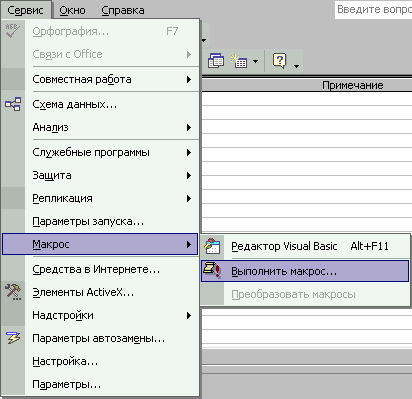Click the greyed Связи с Office entry
Screen dimensions: 412x399
(x=100, y=54)
